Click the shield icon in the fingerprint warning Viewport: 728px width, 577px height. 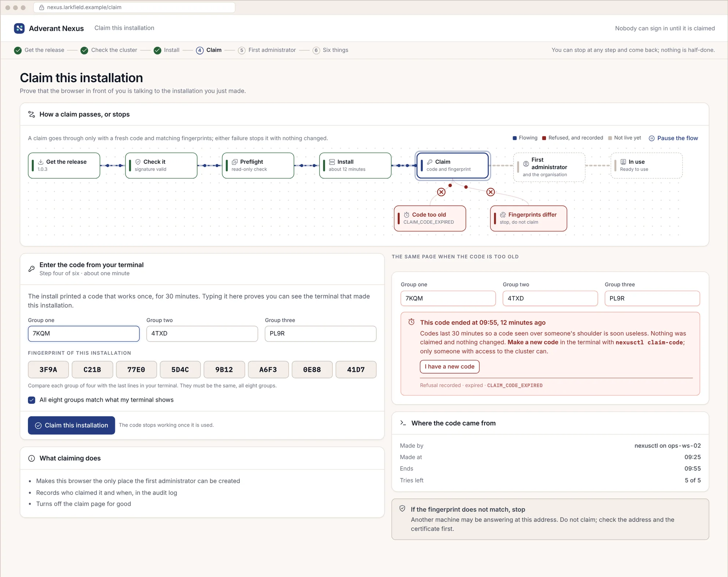pyautogui.click(x=402, y=509)
